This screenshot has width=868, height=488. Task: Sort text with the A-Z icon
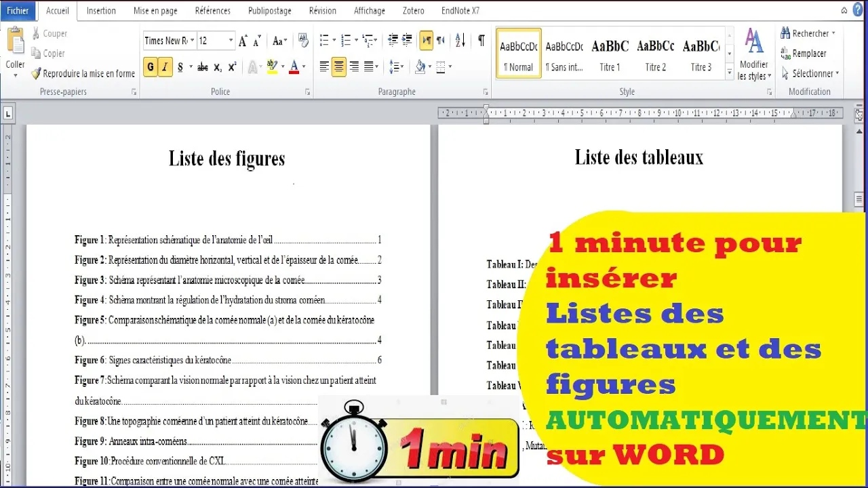[461, 41]
